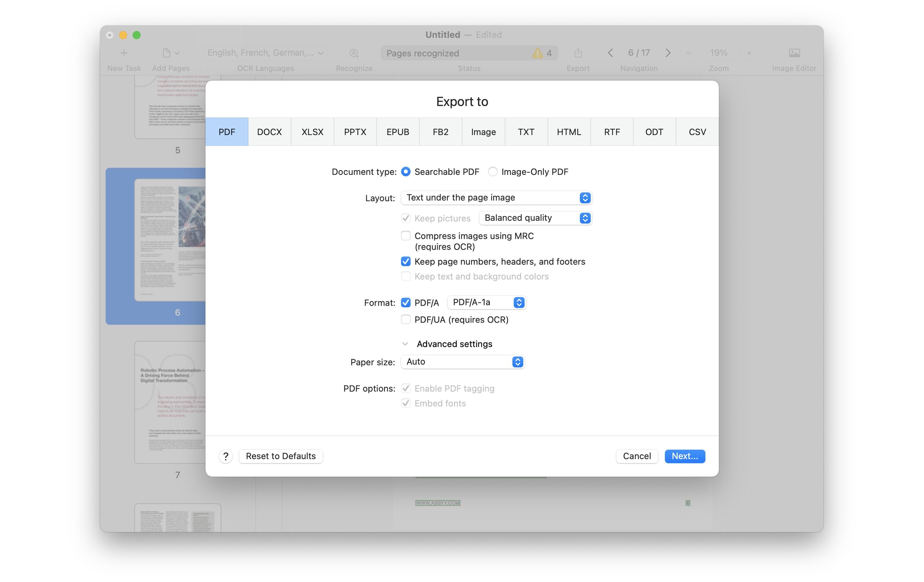Open the Image Editor
The width and height of the screenshot is (924, 582).
click(795, 53)
